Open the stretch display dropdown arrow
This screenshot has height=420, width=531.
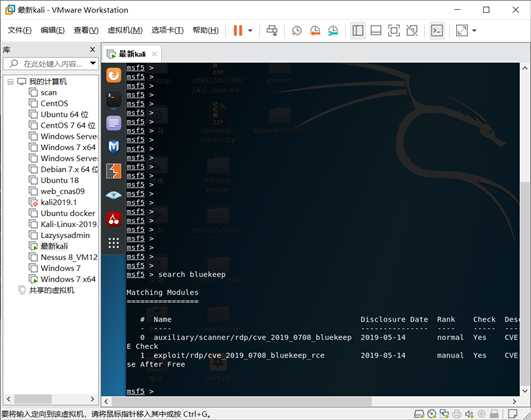474,30
